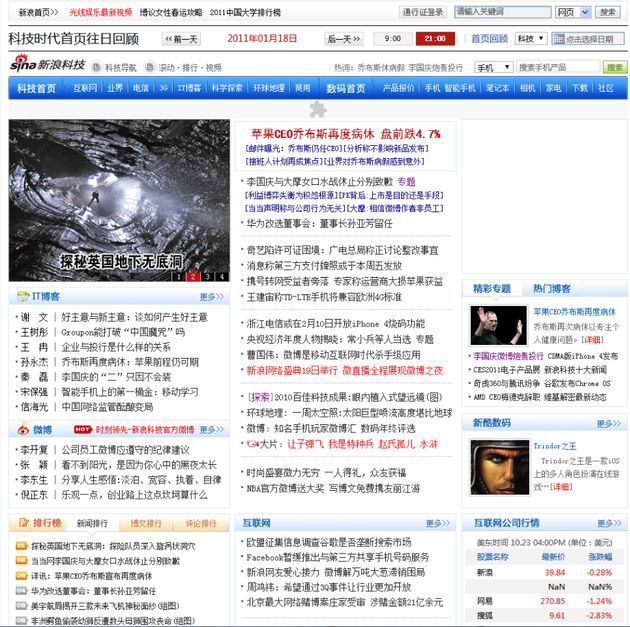This screenshot has height=627, width=630.
Task: Click the 搜索手机产品 input field
Action: coord(558,67)
